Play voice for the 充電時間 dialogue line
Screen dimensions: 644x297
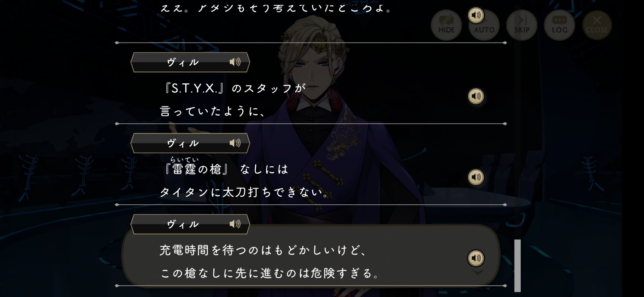click(476, 258)
